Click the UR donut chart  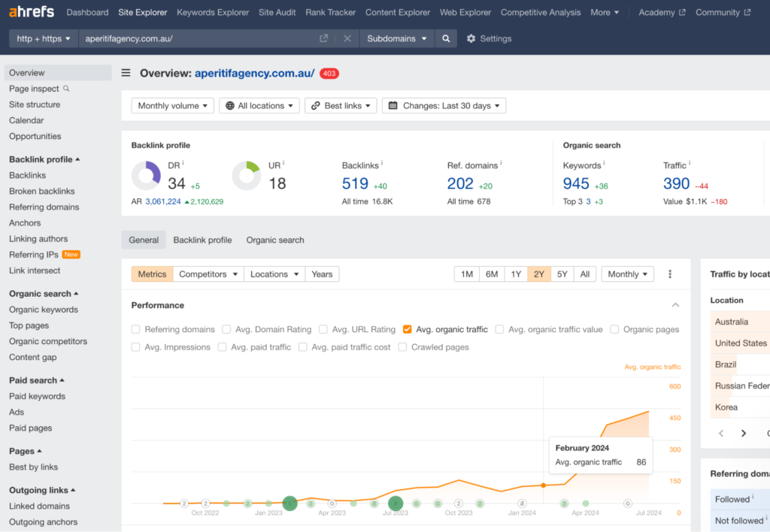coord(247,175)
